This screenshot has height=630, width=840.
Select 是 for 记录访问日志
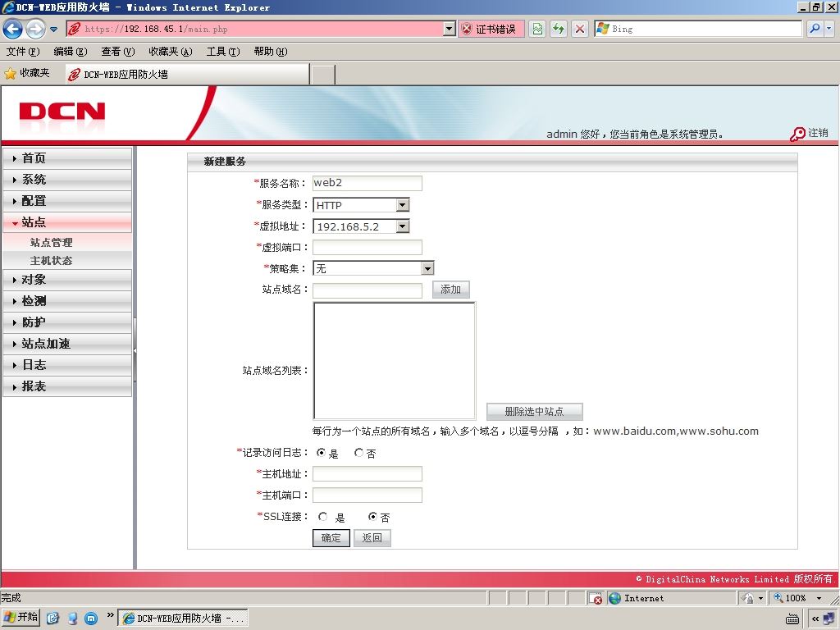pos(321,453)
